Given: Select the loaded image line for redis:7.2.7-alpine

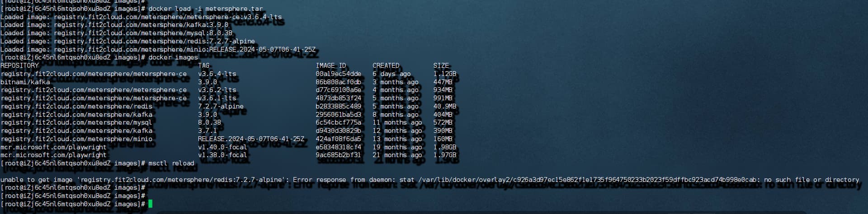Looking at the screenshot, I should pos(127,41).
